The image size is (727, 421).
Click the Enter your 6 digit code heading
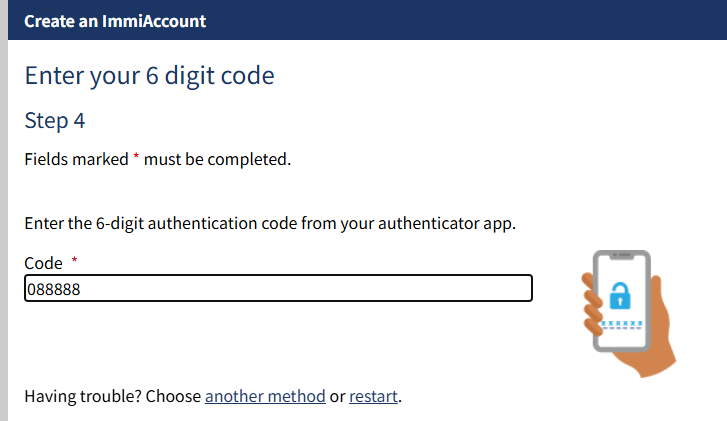tap(149, 76)
